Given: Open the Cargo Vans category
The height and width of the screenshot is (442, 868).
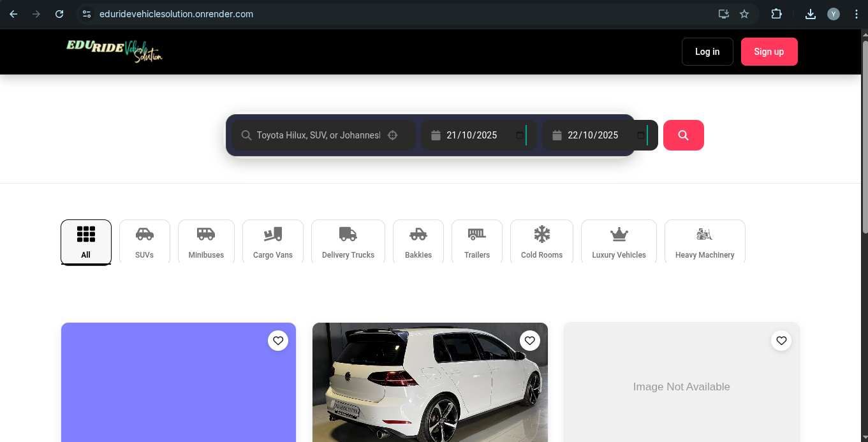Looking at the screenshot, I should click(x=273, y=234).
